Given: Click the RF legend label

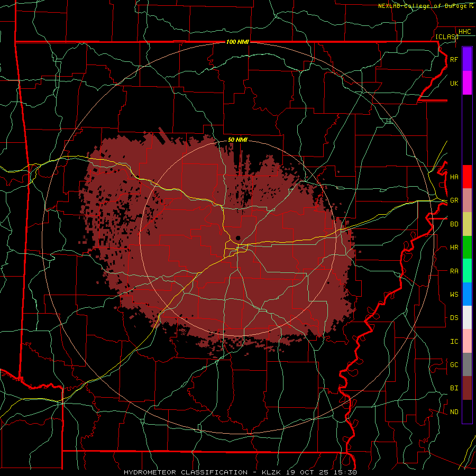Looking at the screenshot, I should pos(454,59).
